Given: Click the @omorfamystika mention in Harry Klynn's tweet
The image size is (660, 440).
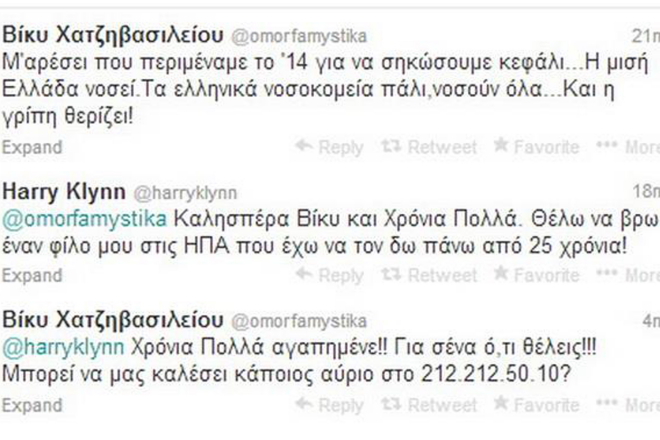Looking at the screenshot, I should click(78, 218).
